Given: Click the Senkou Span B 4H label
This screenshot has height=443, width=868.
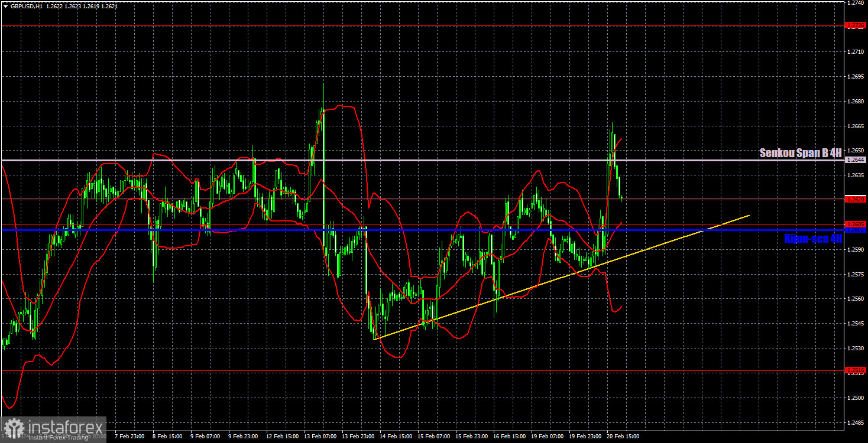Looking at the screenshot, I should coord(801,153).
